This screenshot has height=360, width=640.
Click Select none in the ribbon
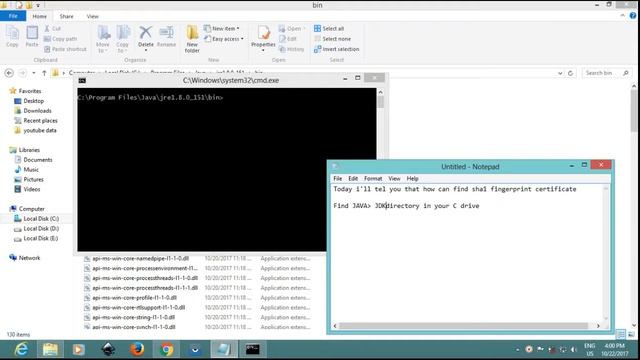click(333, 39)
